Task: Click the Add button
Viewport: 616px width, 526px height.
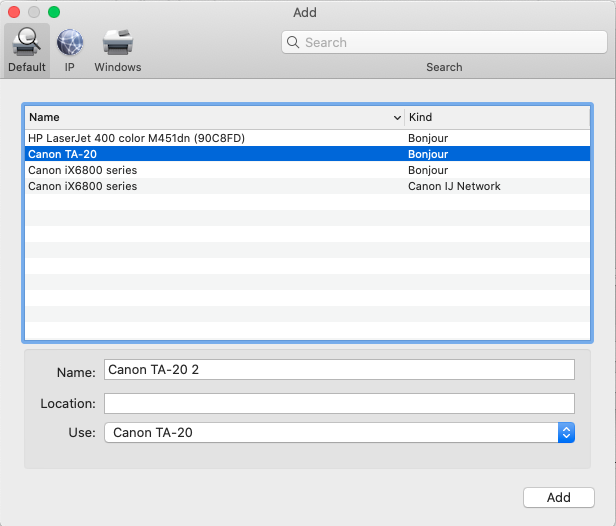Action: [x=559, y=497]
